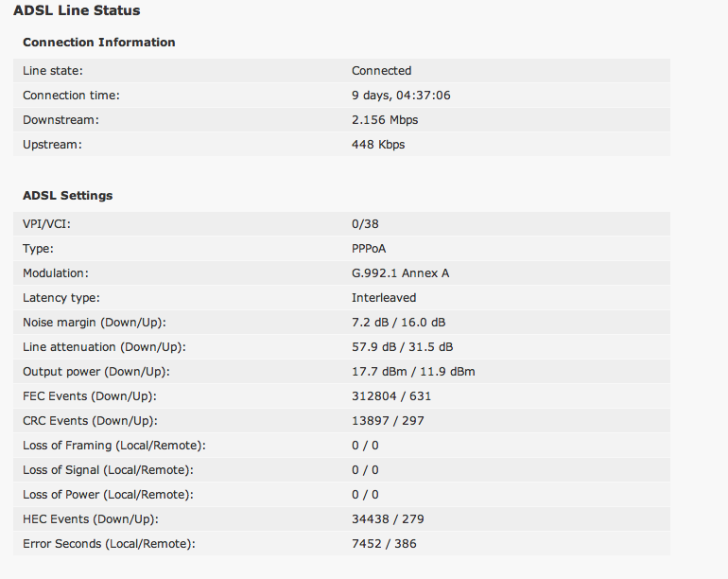Click the 'HEC Events (Down/Up):' label
The image size is (728, 579).
(x=91, y=519)
